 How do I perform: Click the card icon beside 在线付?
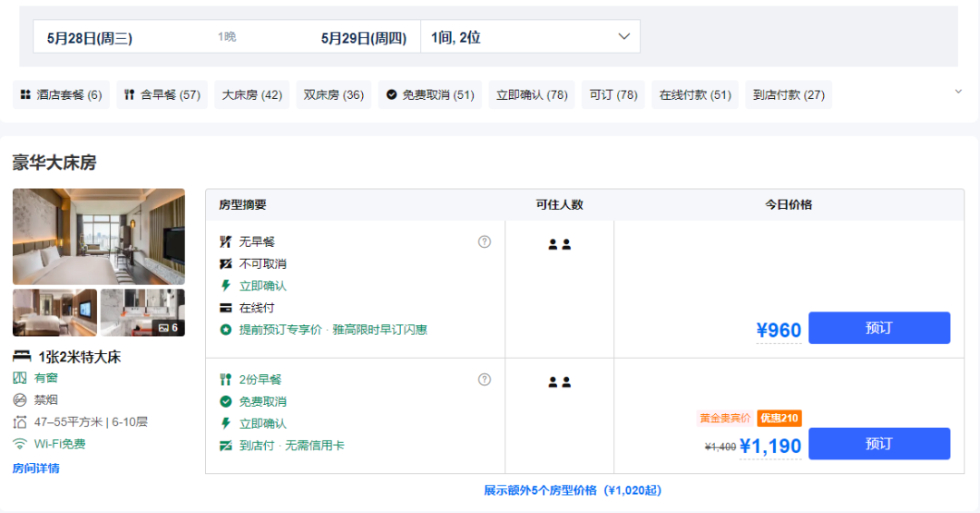coord(226,308)
